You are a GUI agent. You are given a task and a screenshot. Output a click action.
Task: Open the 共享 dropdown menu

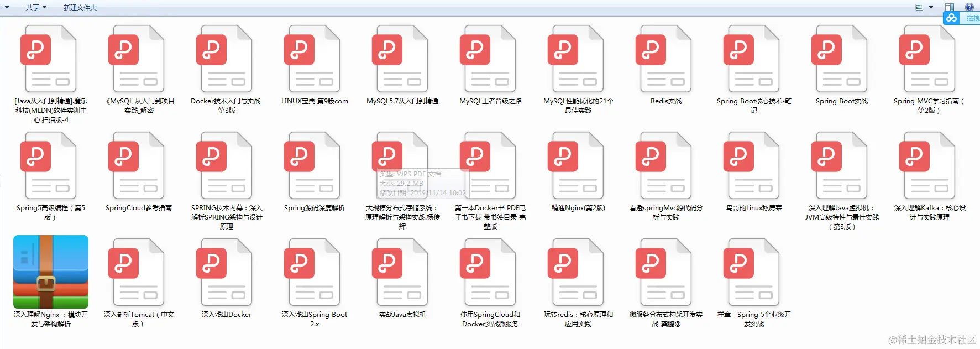coord(36,8)
